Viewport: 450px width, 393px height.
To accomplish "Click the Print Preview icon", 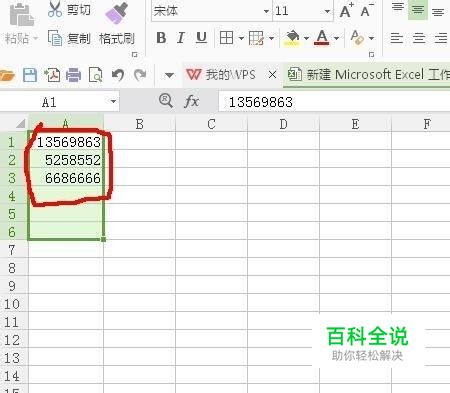I will click(95, 75).
